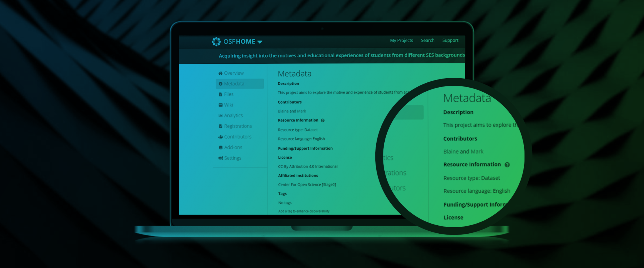This screenshot has width=644, height=268.
Task: Click the Settings gears icon in sidebar
Action: pos(221,158)
